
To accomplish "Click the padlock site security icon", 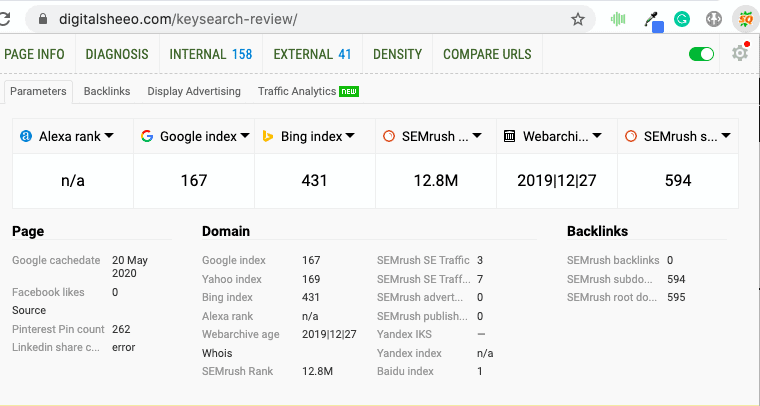I will point(43,19).
